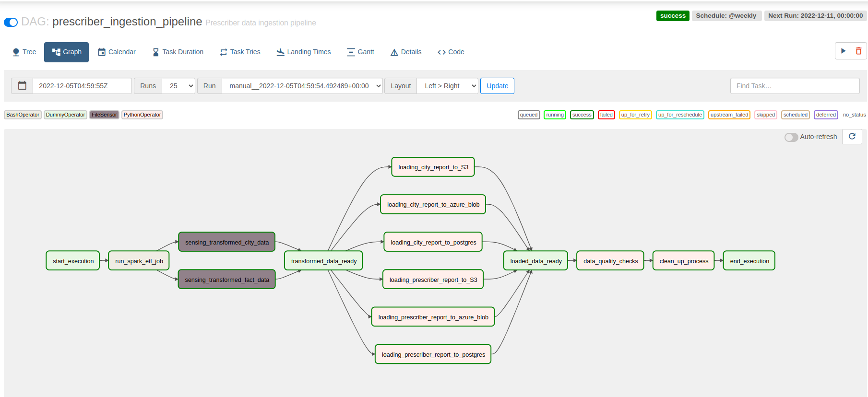Viewport: 868px width, 397px height.
Task: Open the sensing_transformed_fact_data node
Action: click(x=227, y=280)
